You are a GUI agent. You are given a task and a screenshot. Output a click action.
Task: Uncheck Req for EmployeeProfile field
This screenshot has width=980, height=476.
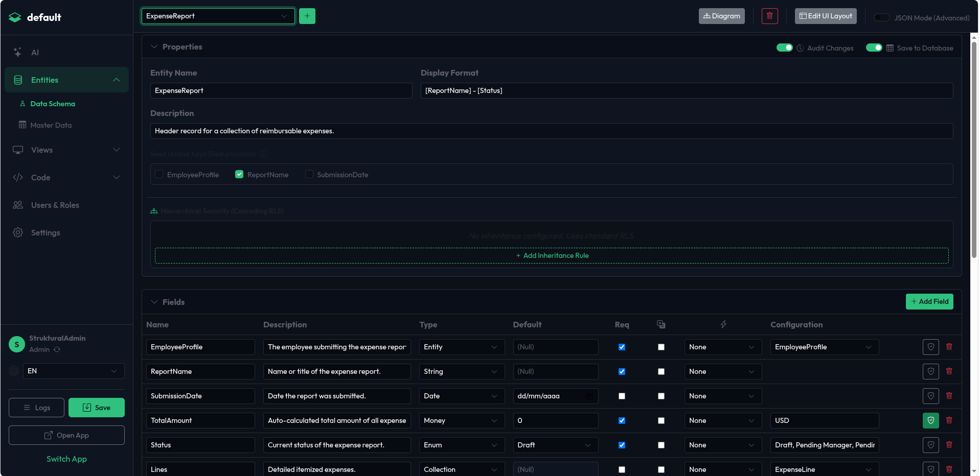(622, 347)
